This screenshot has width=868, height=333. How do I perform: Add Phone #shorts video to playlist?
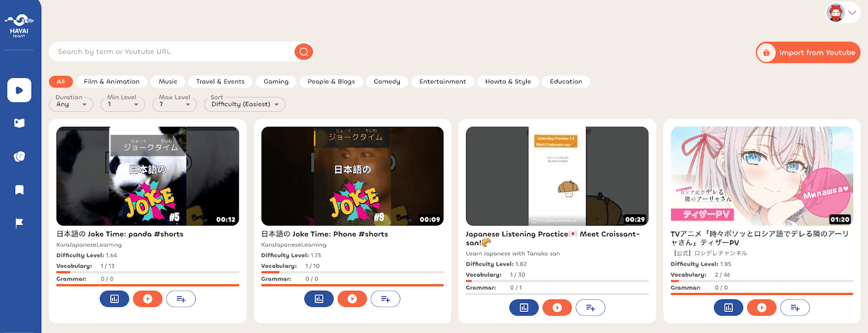pos(385,299)
